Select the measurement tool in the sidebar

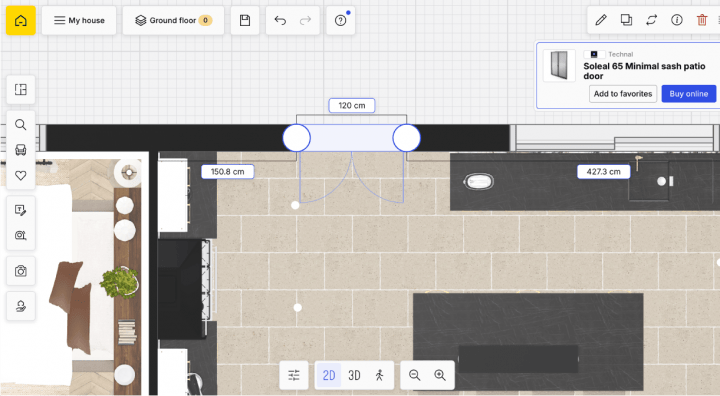[x=21, y=236]
